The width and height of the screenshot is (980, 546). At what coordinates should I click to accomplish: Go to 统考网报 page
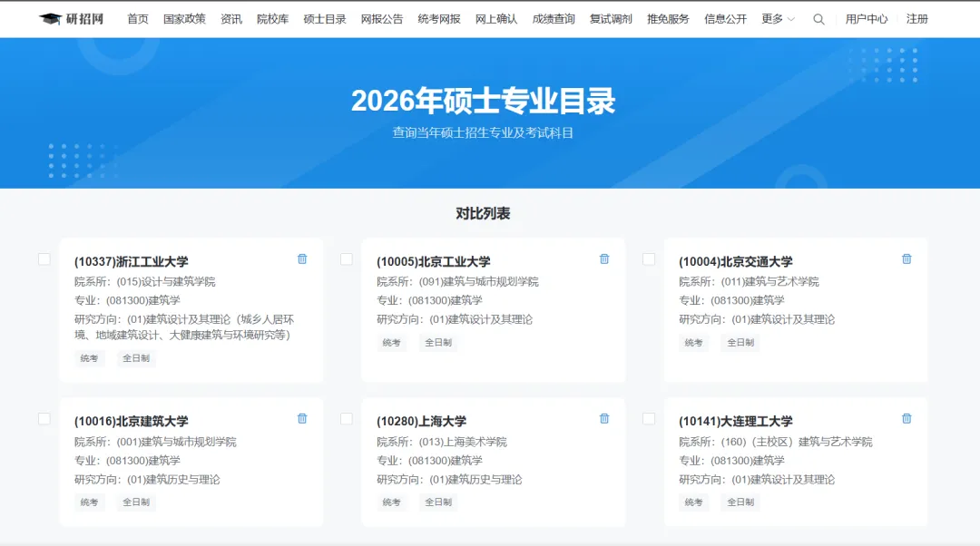click(439, 19)
